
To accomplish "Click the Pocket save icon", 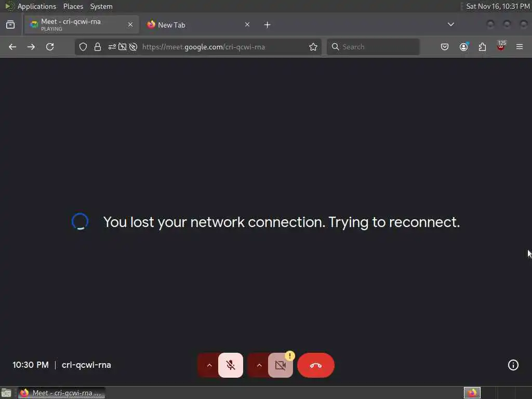I will click(445, 47).
